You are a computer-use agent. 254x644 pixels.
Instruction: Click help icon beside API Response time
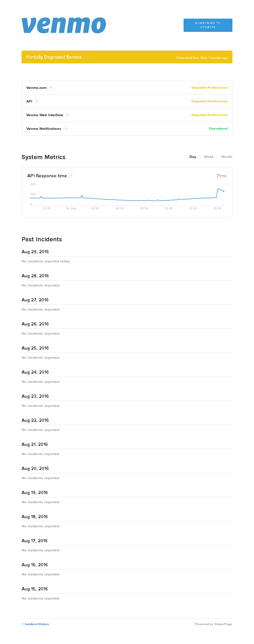(71, 176)
